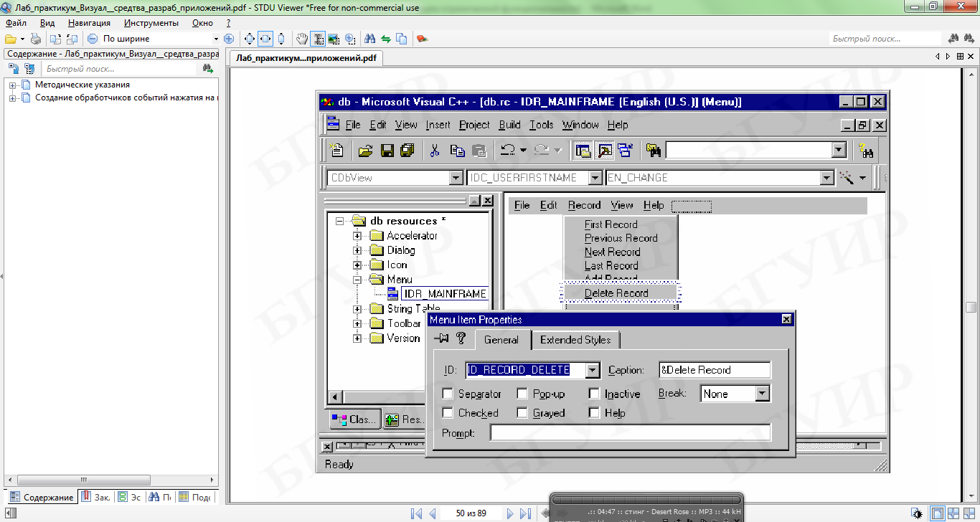The height and width of the screenshot is (522, 980).
Task: Open the По ширине zoom dropdown
Action: click(x=216, y=39)
